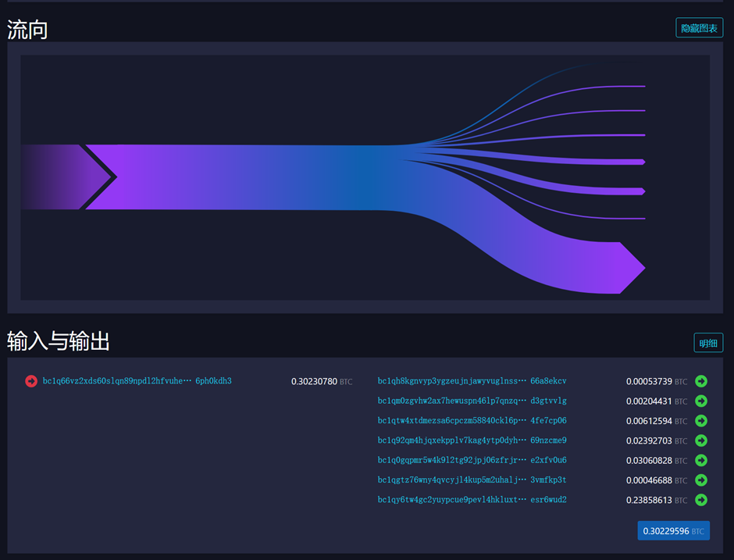Toggle details view with 明细 button

708,343
